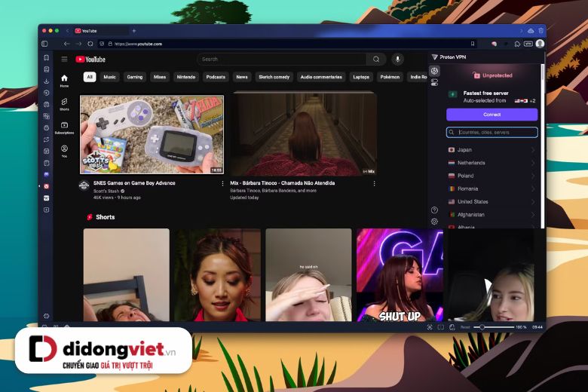Screen dimensions: 588x392
Task: Open the Vivaldi panel settings gear
Action: click(x=46, y=316)
